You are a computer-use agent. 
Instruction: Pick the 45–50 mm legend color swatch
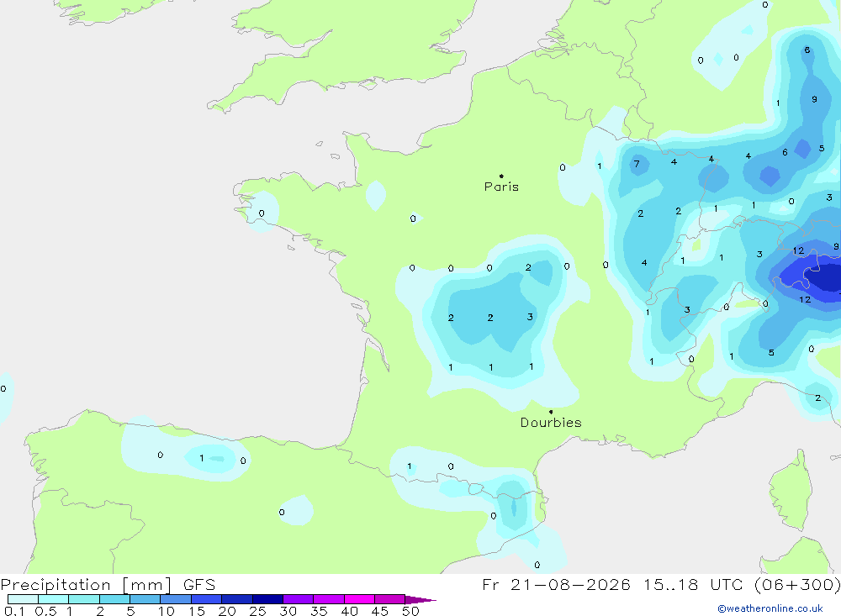click(389, 599)
